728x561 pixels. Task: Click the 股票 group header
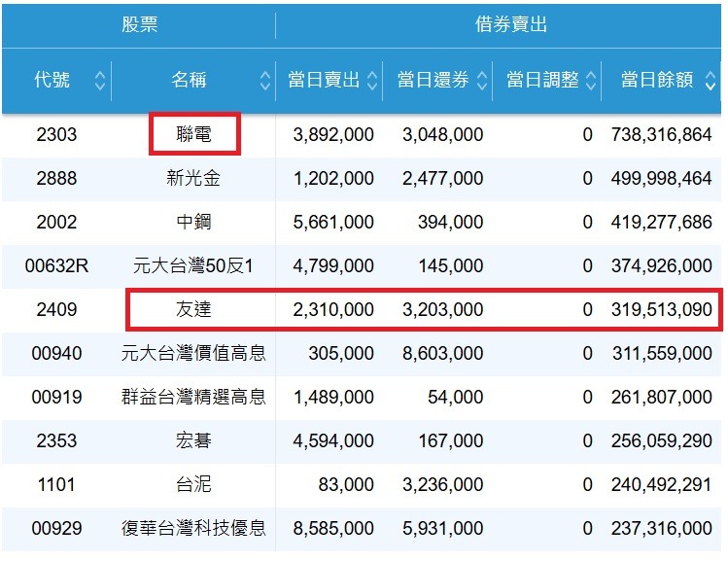(140, 24)
